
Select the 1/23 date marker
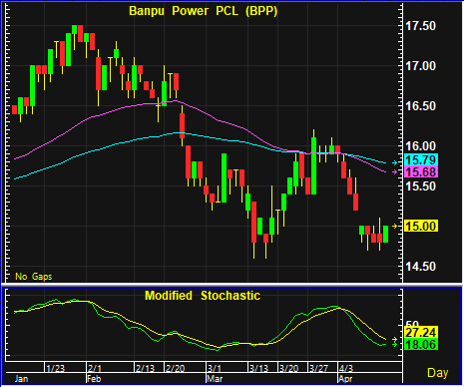[55, 368]
